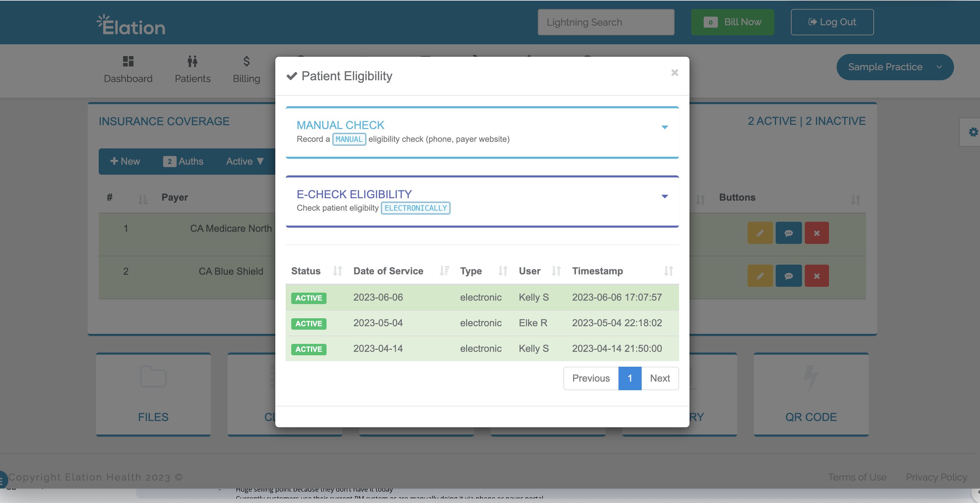980x503 pixels.
Task: Open the Patients people icon
Action: tap(193, 61)
